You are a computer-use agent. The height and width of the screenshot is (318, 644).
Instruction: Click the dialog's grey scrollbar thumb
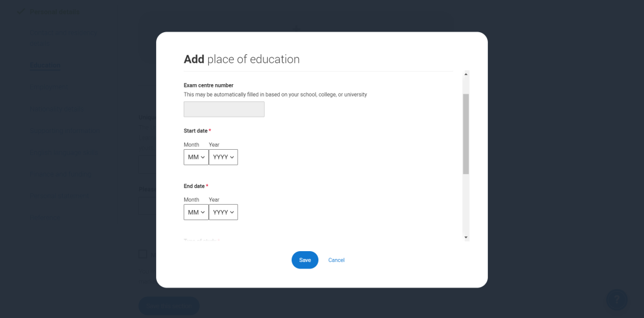tap(466, 134)
